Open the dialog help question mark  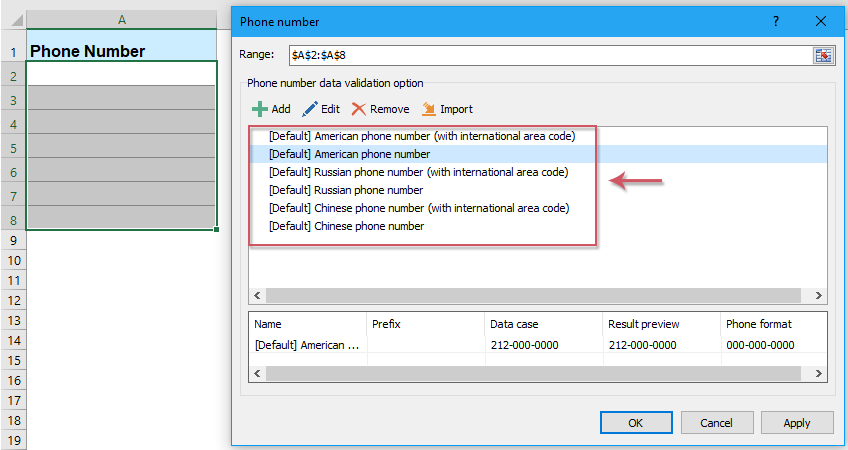click(775, 20)
